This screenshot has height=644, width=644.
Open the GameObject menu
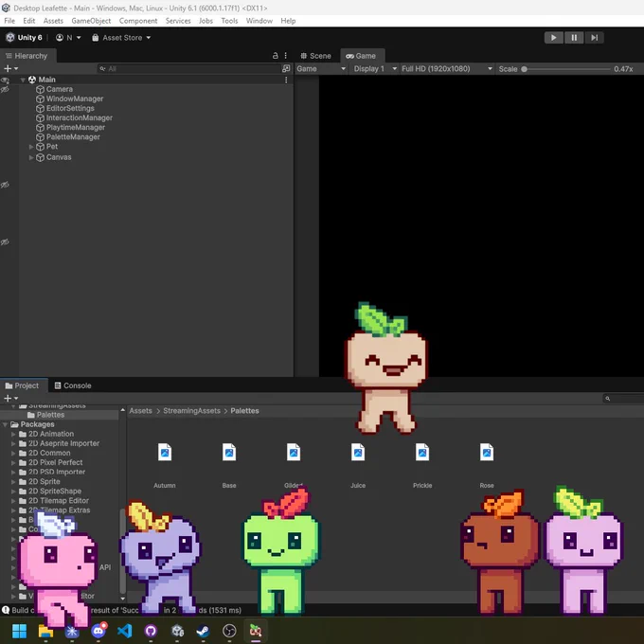pyautogui.click(x=91, y=21)
